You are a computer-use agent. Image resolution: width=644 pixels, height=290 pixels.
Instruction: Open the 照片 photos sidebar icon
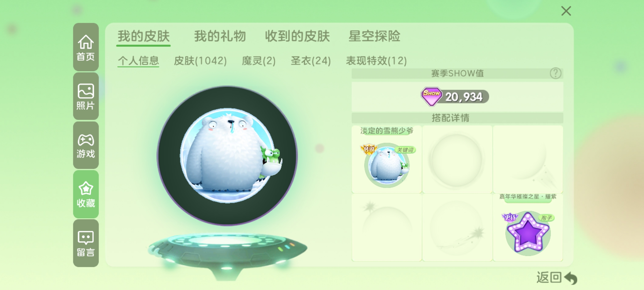[x=86, y=96]
